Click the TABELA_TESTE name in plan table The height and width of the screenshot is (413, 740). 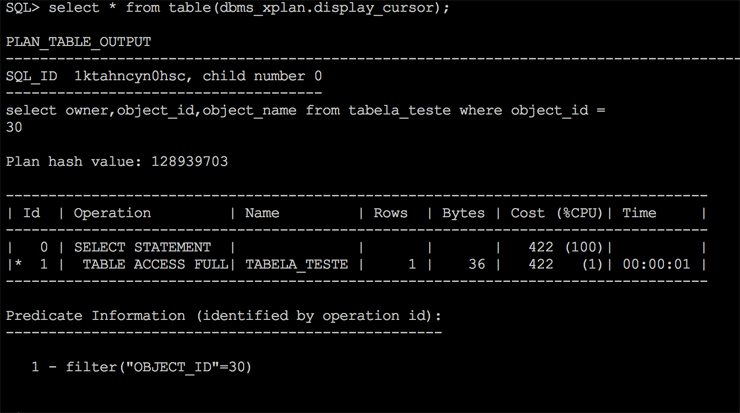pos(296,264)
